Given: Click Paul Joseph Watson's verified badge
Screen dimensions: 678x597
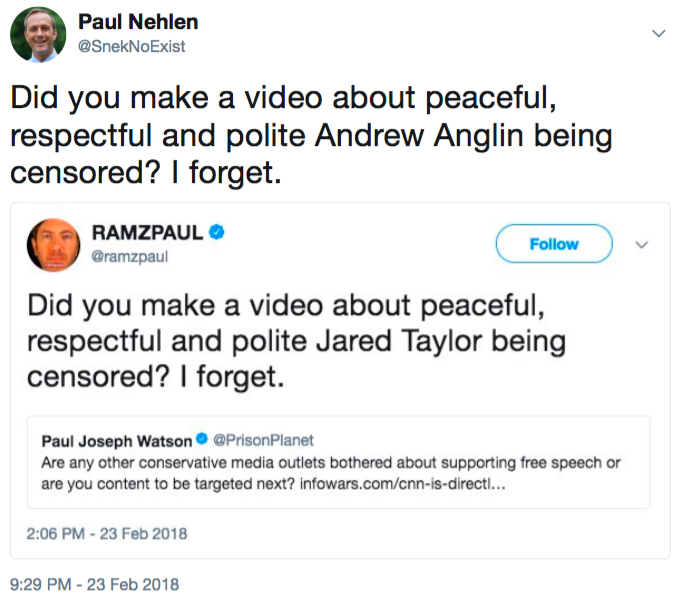Looking at the screenshot, I should tap(200, 441).
